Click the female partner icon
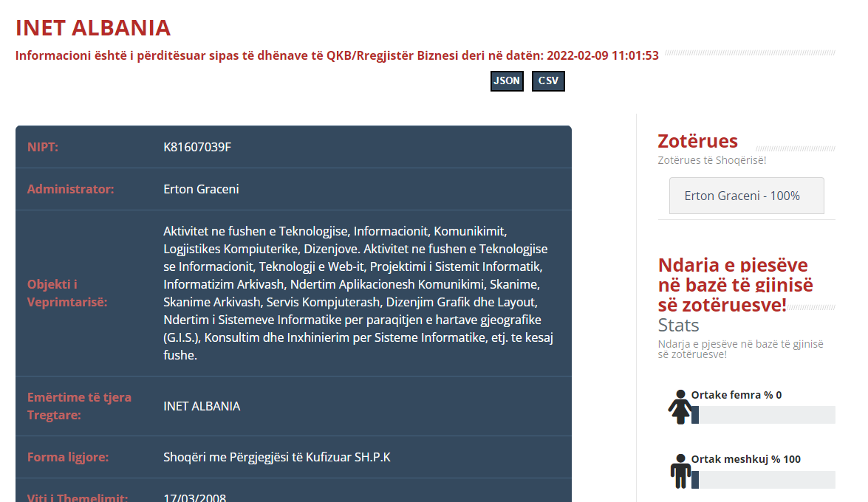This screenshot has width=868, height=502. pyautogui.click(x=680, y=407)
